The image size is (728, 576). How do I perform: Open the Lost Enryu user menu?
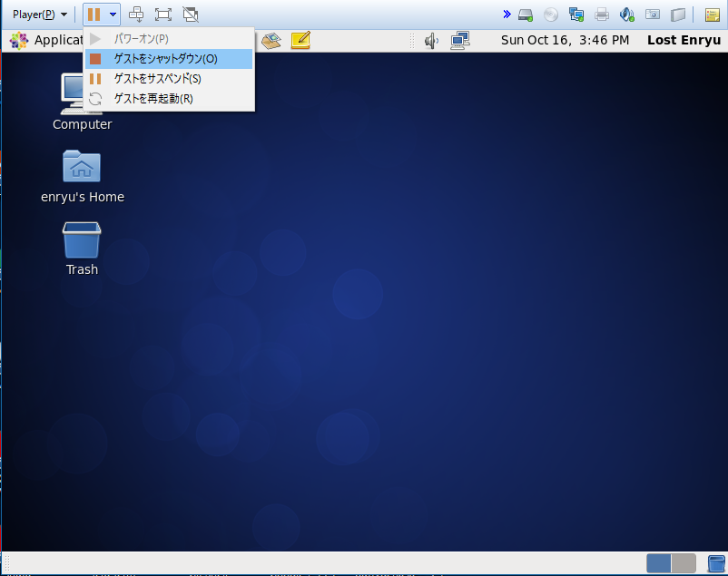point(684,41)
